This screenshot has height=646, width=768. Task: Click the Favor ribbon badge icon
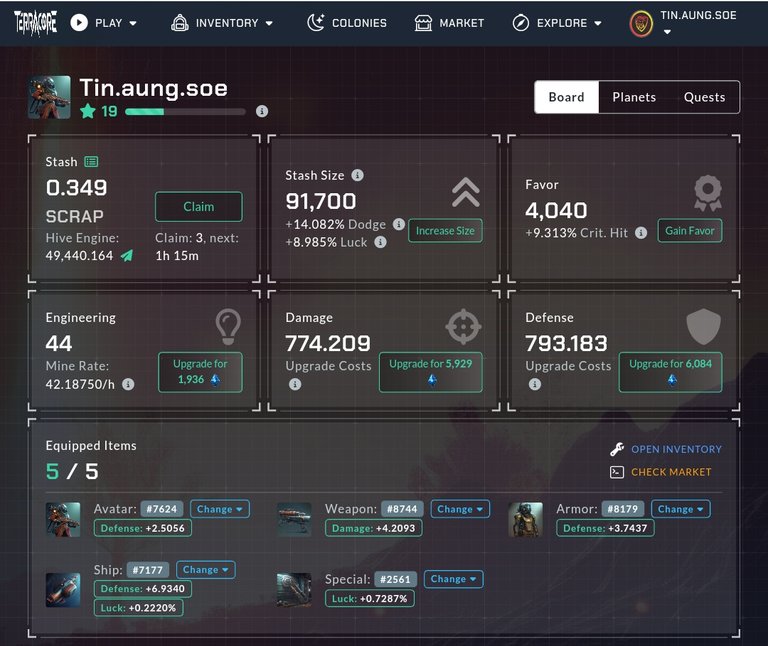[x=708, y=193]
